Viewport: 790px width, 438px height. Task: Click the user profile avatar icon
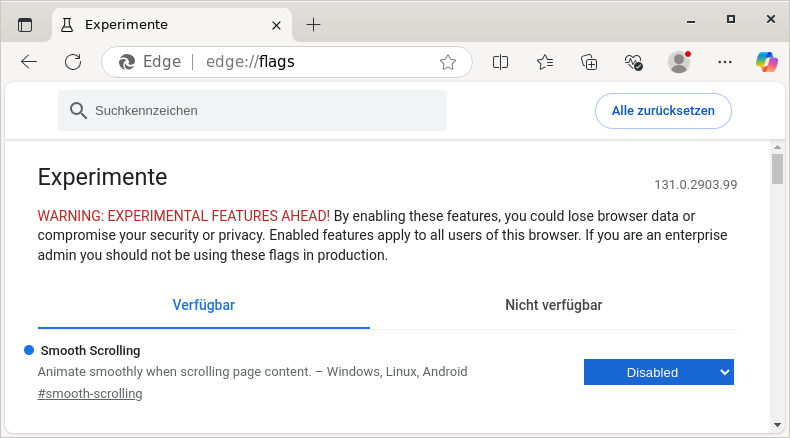pyautogui.click(x=679, y=62)
